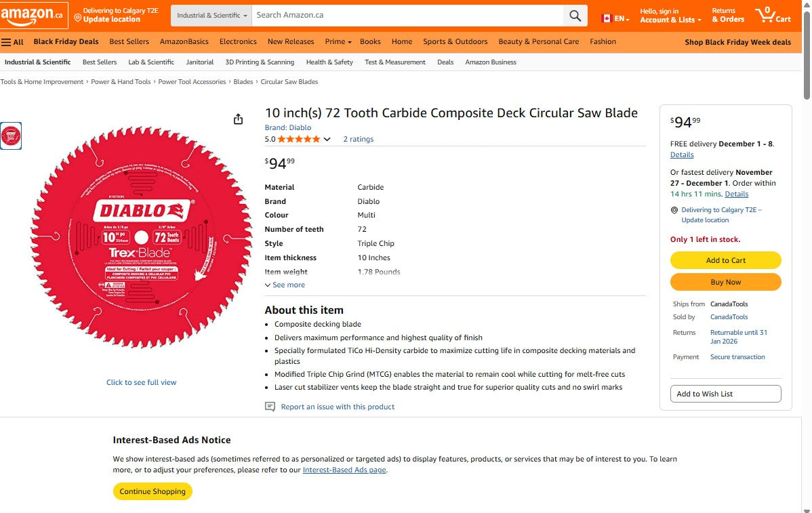
Task: Click the Amazon.ca logo
Action: click(33, 15)
